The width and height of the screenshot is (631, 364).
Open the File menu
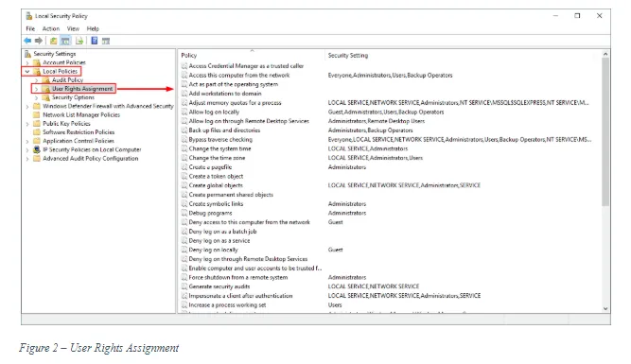[30, 28]
